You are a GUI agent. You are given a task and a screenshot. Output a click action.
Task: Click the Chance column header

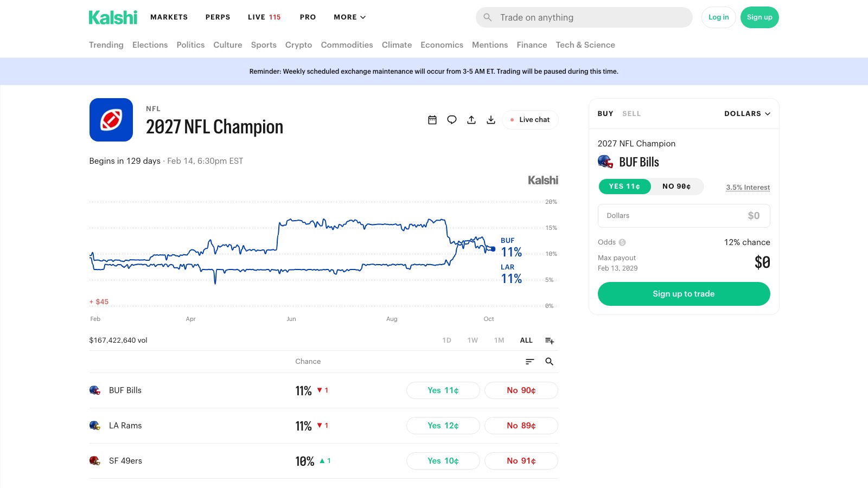[x=308, y=362]
